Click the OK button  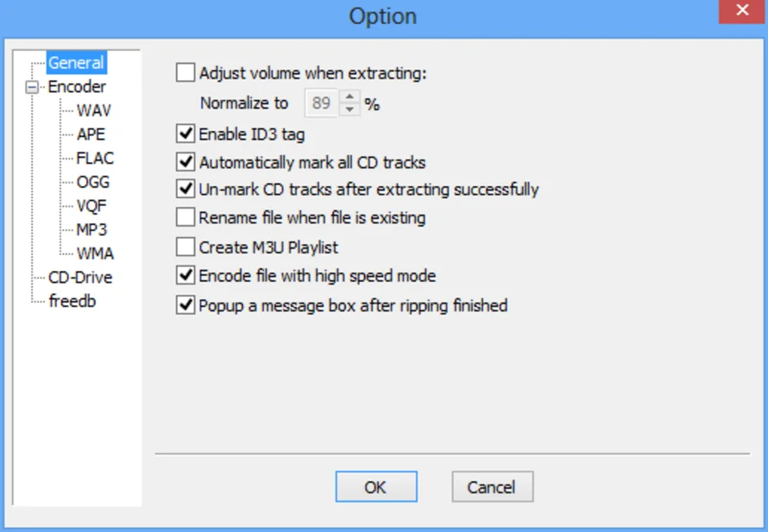tap(376, 487)
